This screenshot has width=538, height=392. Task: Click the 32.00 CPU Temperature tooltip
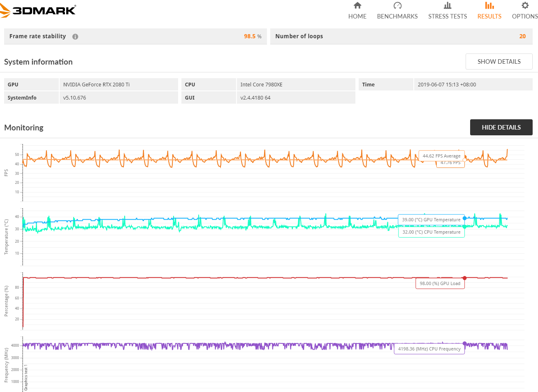(x=431, y=232)
